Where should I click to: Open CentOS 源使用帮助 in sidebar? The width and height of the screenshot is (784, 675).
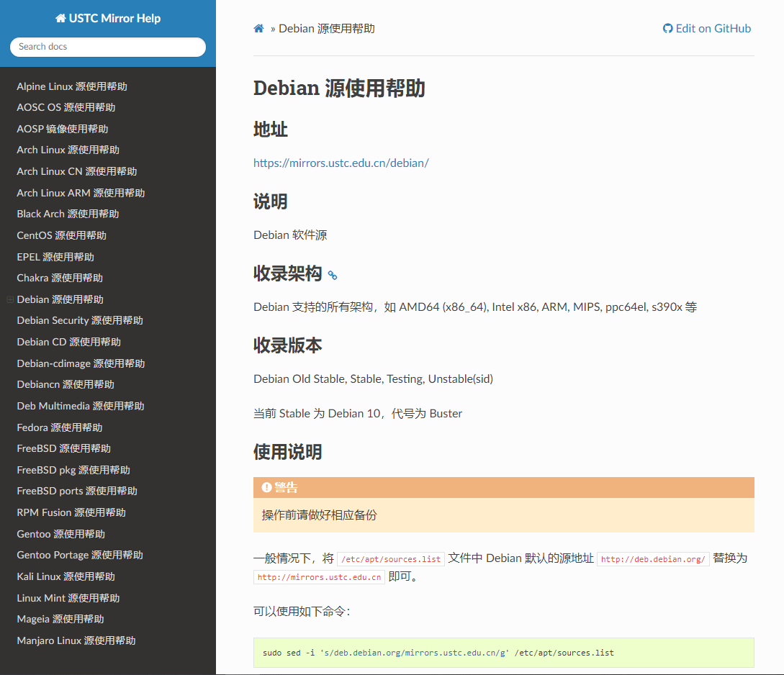(61, 235)
